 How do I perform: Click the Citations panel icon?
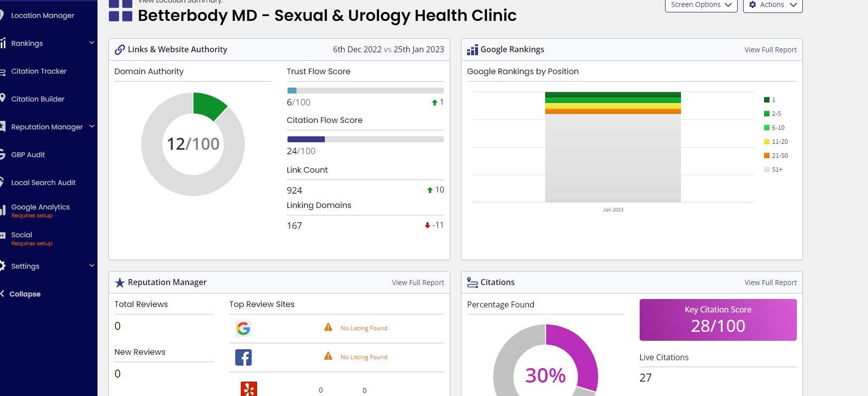(x=473, y=283)
